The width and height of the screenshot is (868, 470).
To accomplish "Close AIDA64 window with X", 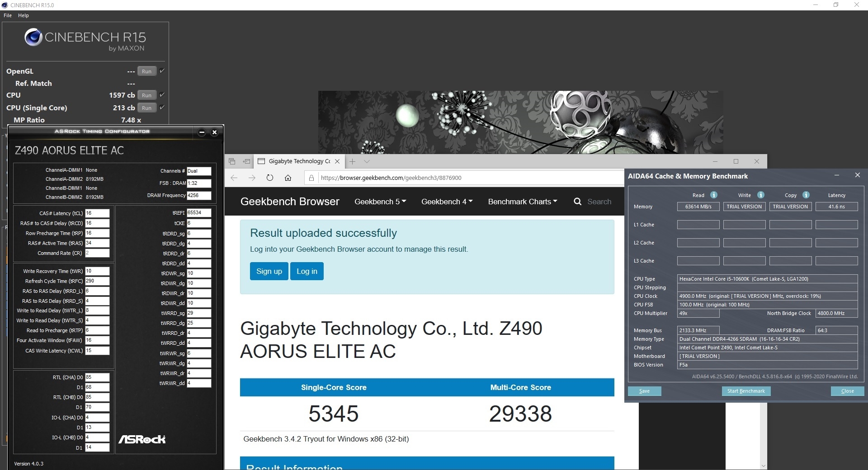I will tap(858, 175).
